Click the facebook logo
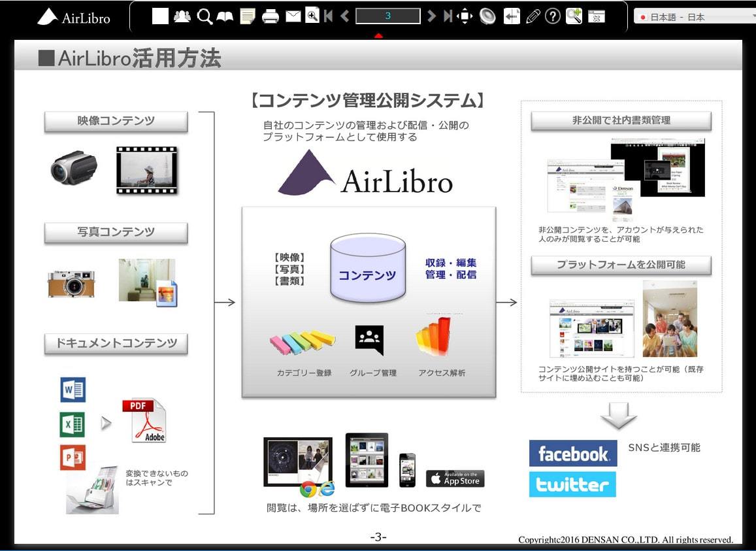The image size is (756, 551). (x=573, y=454)
